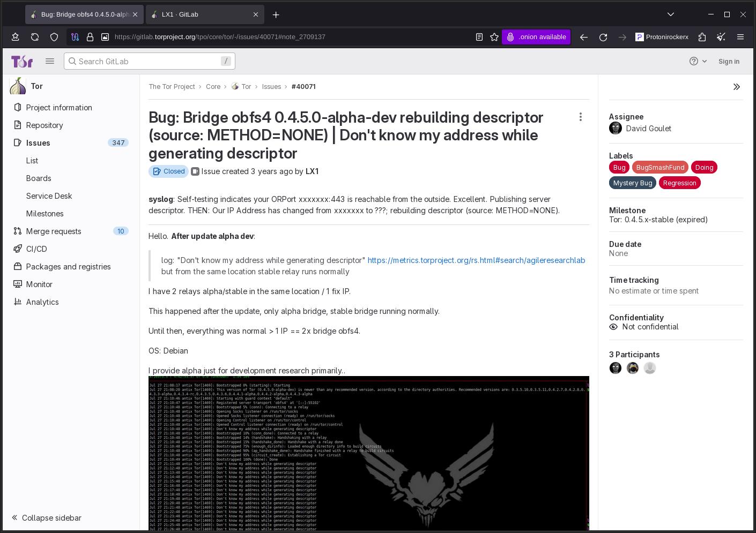The image size is (756, 533).
Task: Click the .onion available button
Action: (536, 37)
